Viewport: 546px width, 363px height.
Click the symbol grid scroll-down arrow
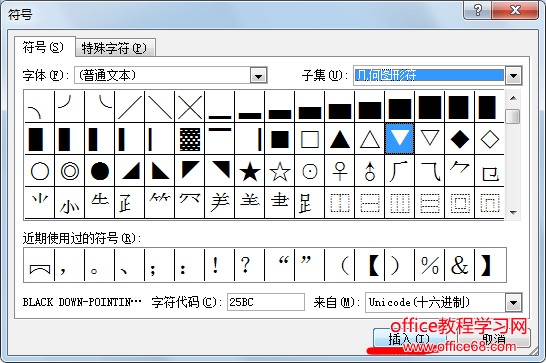click(513, 212)
